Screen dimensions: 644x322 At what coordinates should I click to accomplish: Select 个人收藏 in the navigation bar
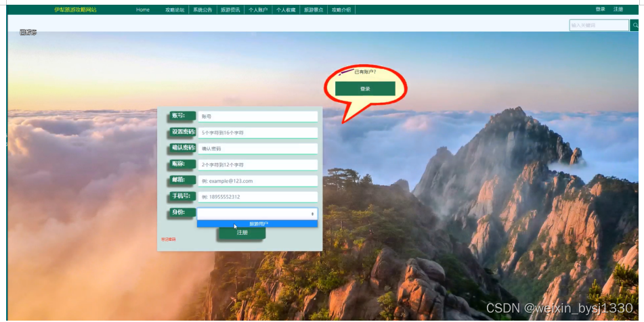coord(286,9)
